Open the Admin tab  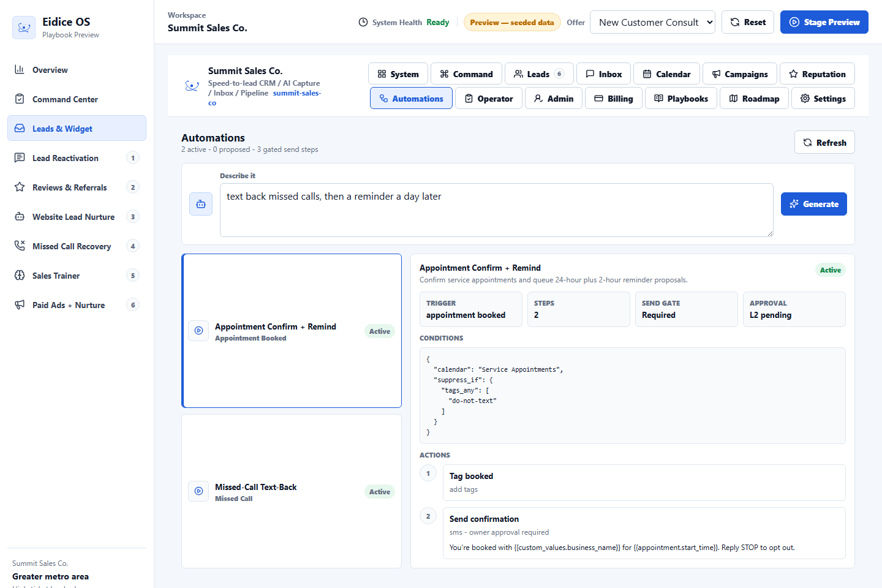tap(554, 98)
